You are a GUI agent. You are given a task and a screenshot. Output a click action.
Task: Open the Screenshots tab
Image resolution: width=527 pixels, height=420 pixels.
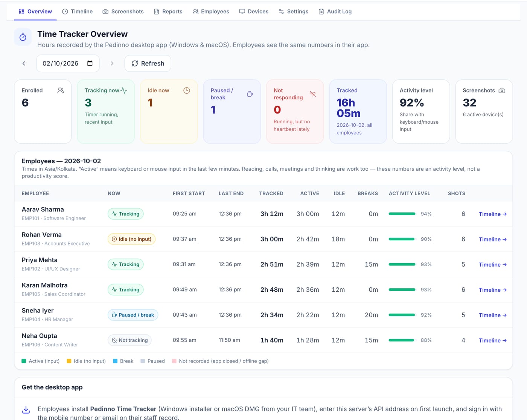(123, 12)
